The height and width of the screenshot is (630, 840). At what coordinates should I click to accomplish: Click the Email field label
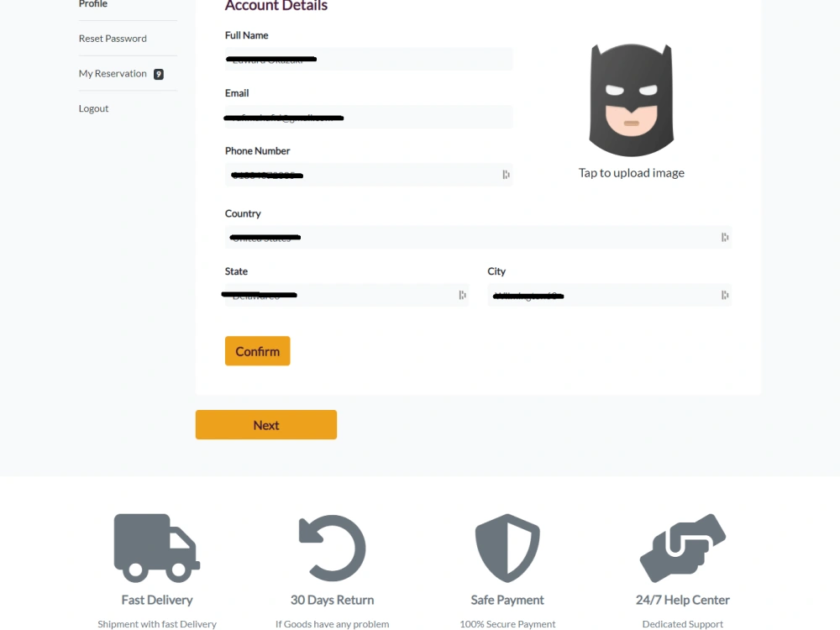pos(237,93)
